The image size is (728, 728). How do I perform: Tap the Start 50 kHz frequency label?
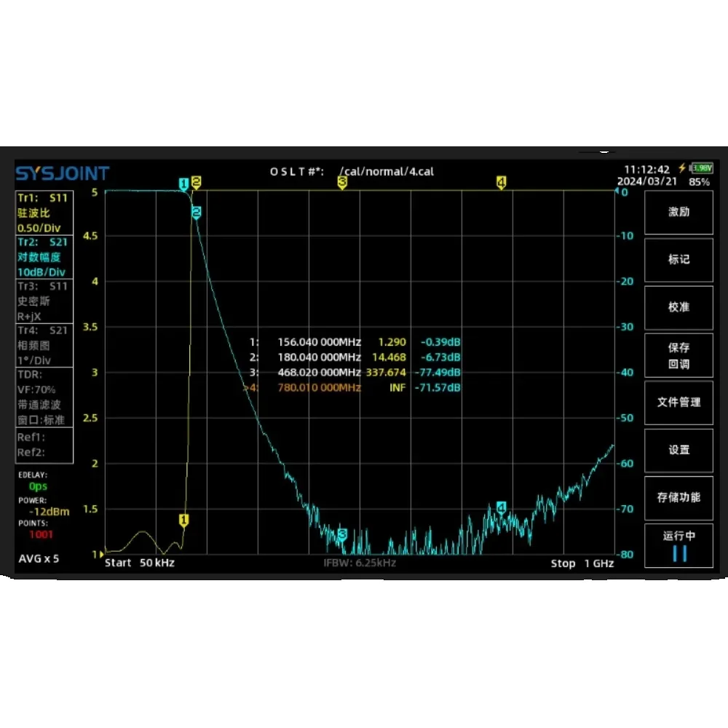[140, 563]
